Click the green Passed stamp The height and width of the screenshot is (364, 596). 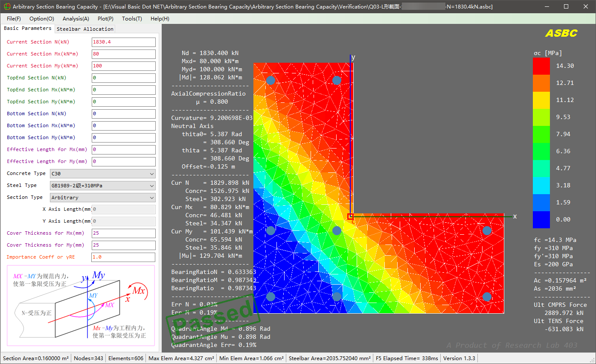tap(213, 317)
